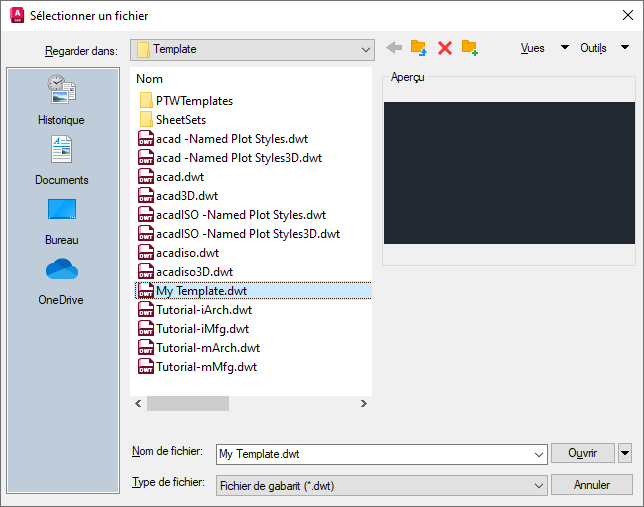Select acadISO -Named Plot Styles3D.dwt
Viewport: 644px width, 507px height.
(x=239, y=234)
